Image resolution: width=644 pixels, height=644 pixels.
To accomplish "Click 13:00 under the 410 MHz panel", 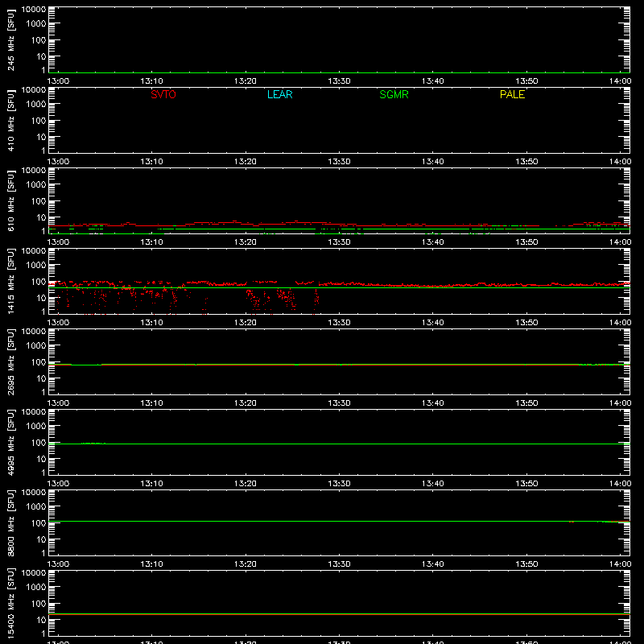I will pyautogui.click(x=58, y=162).
